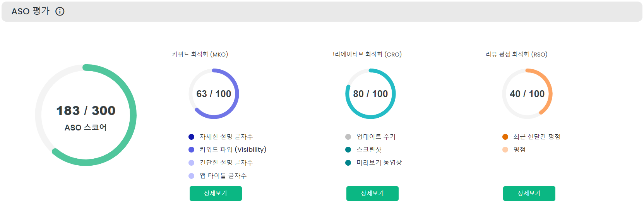Open 상세보기 under 크리에이티브 최적화 (CRO)
This screenshot has height=204, width=644.
[372, 194]
